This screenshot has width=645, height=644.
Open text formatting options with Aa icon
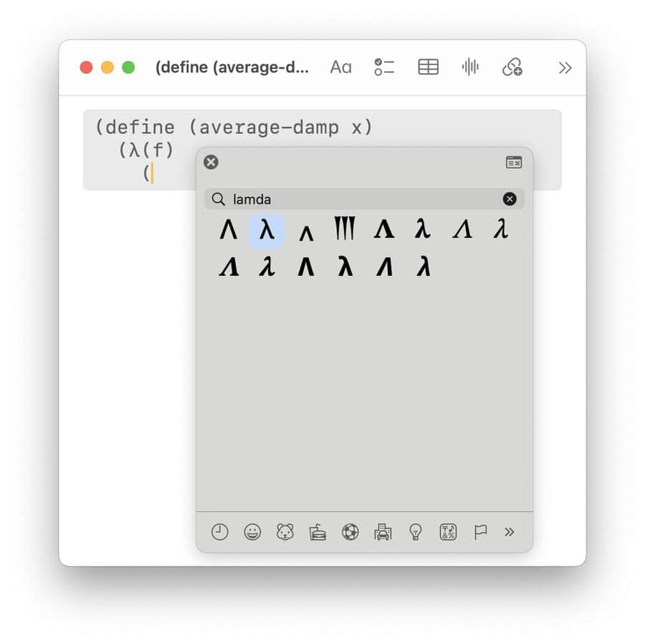(x=340, y=67)
